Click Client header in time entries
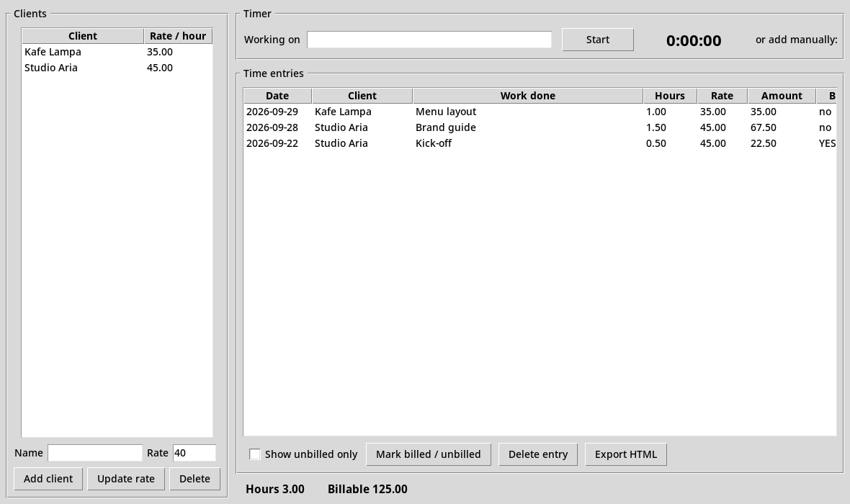 [x=362, y=95]
